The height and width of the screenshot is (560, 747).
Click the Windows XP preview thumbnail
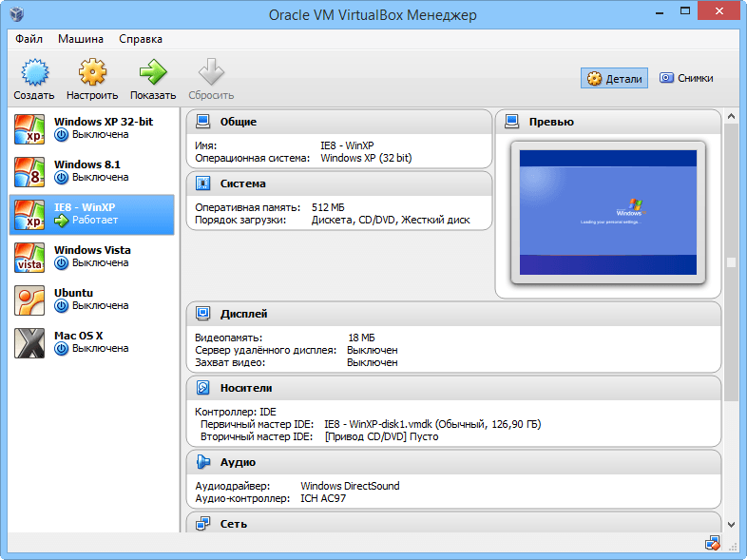[608, 213]
